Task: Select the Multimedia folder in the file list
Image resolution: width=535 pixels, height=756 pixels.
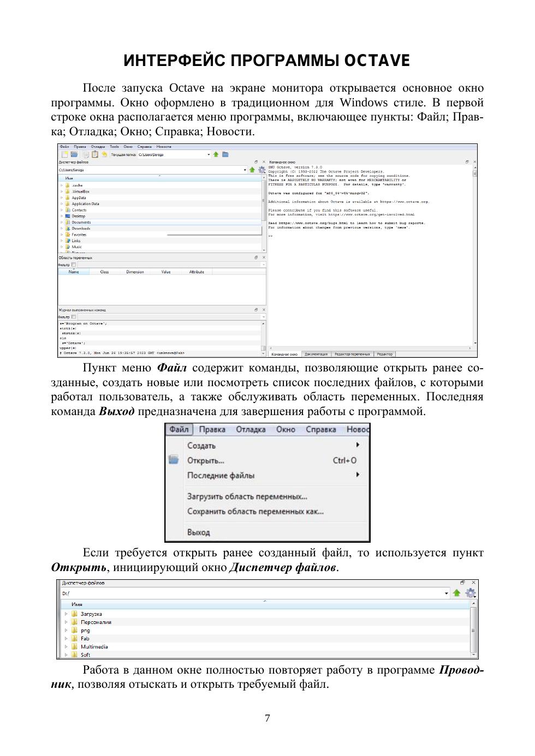Action: [94, 646]
